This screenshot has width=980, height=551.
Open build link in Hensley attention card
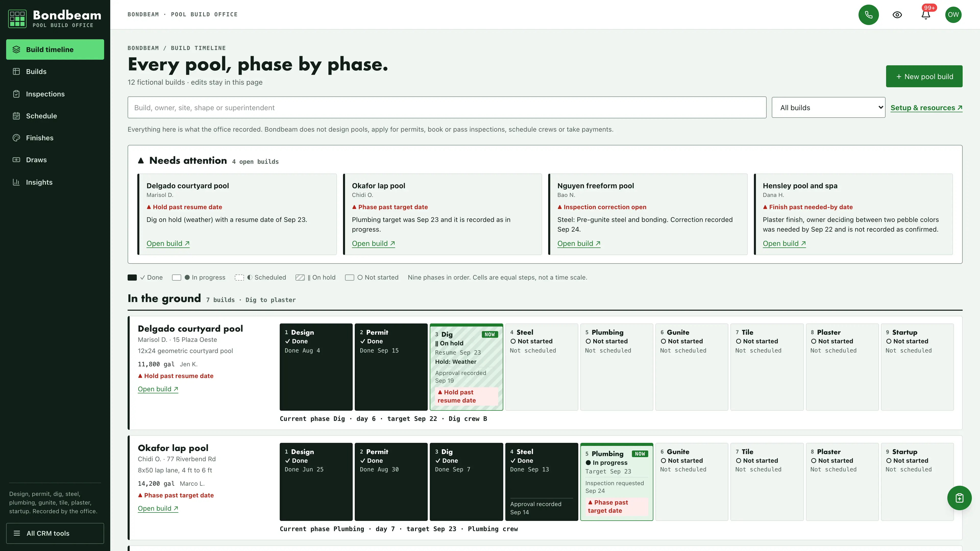coord(784,243)
